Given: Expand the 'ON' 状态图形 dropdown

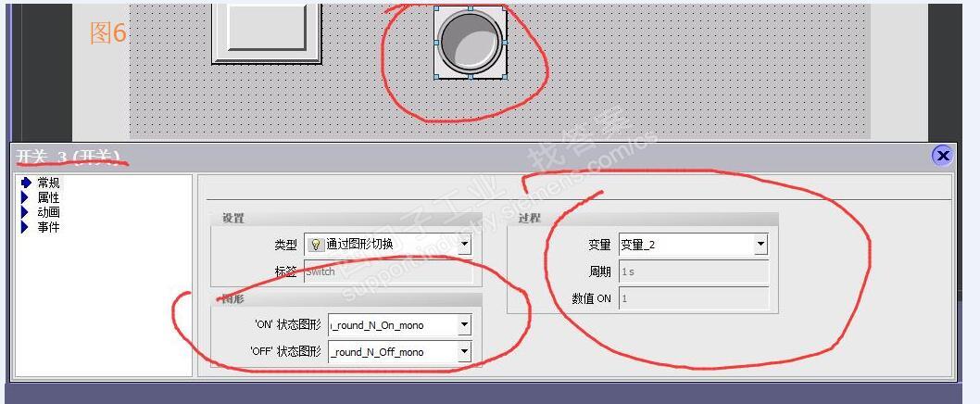Looking at the screenshot, I should pyautogui.click(x=464, y=324).
